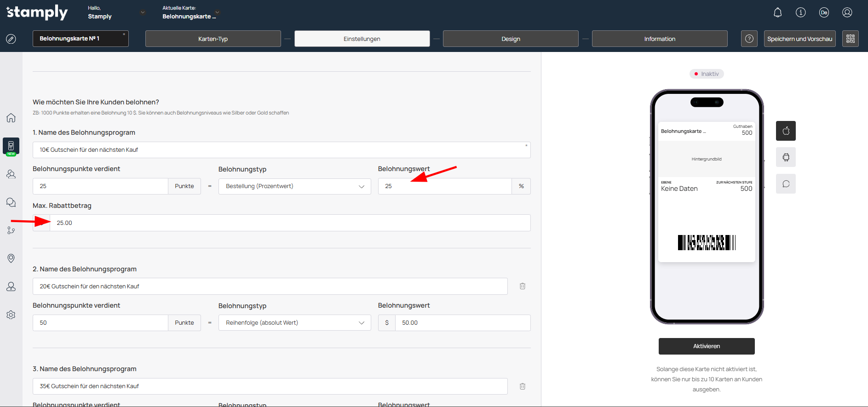Switch preview to Android device
Screen dimensions: 868x407
pyautogui.click(x=786, y=157)
